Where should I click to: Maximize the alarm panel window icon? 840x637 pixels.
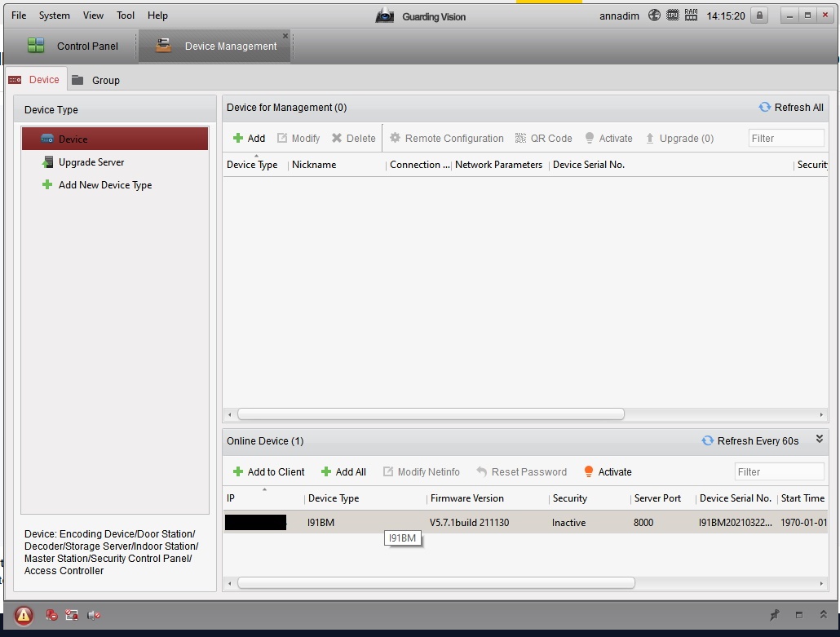(x=798, y=615)
